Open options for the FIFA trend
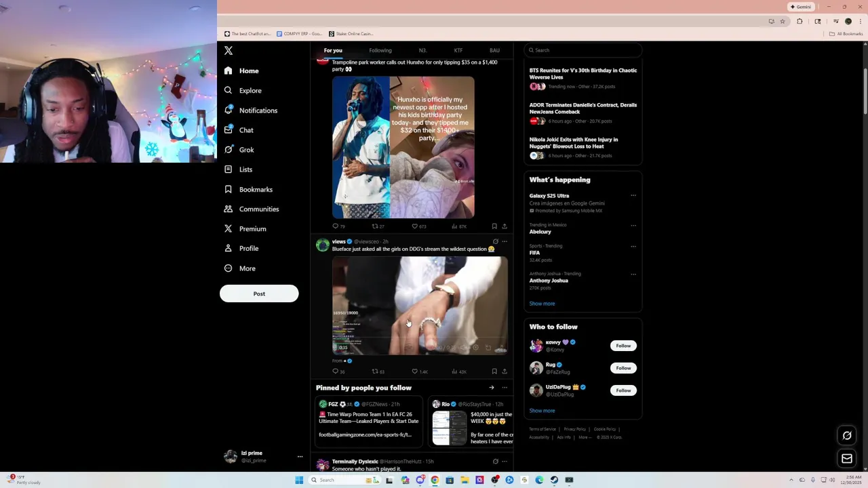Screen dimensions: 868x488 click(633, 246)
